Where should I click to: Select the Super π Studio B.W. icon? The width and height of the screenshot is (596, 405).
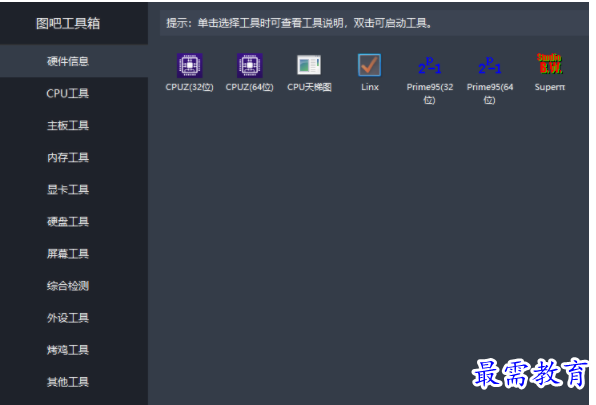coord(550,63)
